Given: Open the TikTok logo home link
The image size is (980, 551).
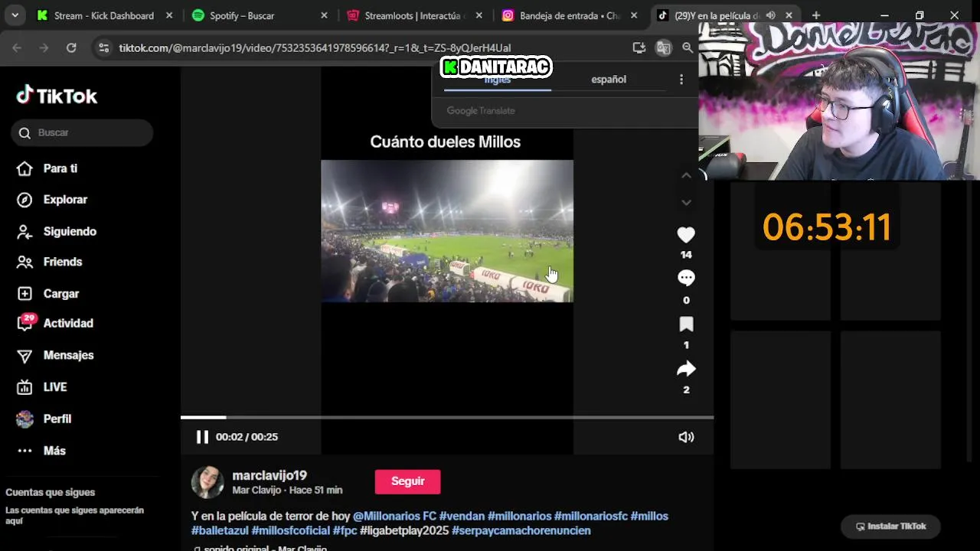Looking at the screenshot, I should tap(57, 96).
